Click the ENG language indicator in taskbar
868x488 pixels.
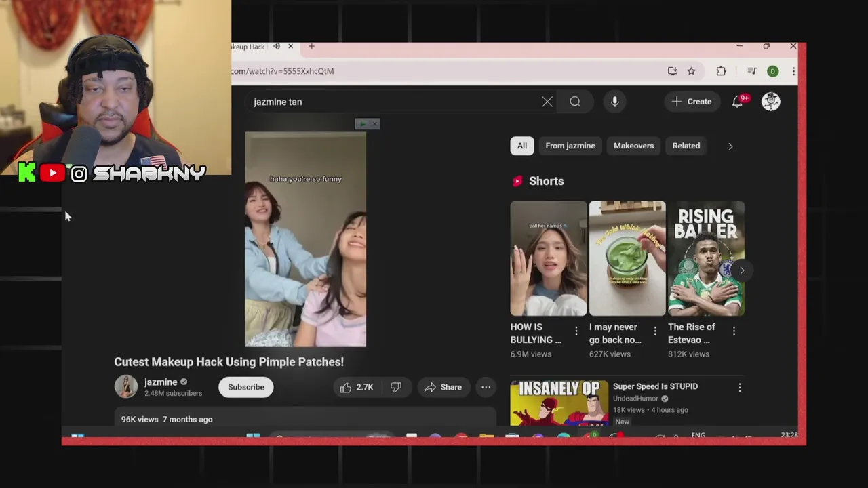(x=698, y=435)
